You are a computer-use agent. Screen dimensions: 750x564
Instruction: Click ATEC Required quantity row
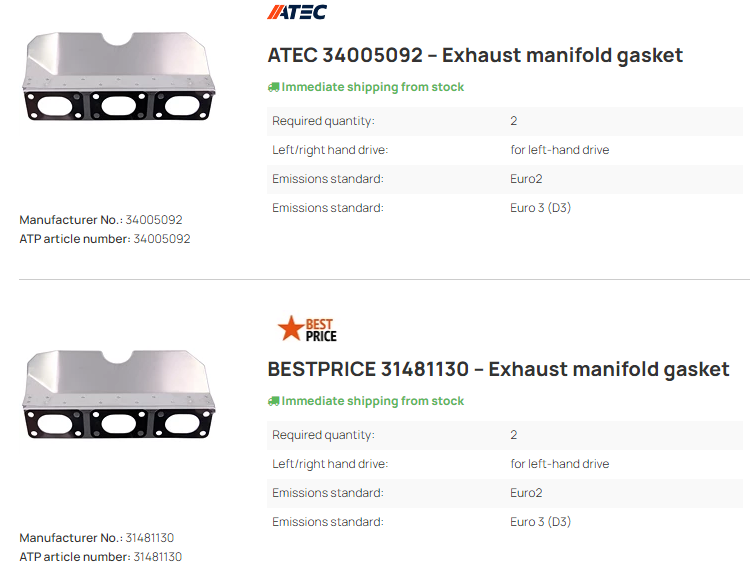point(505,121)
